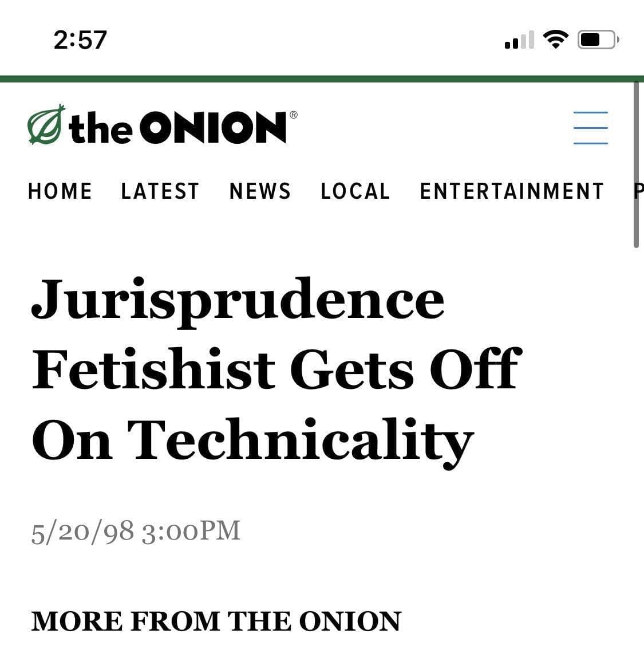Image resolution: width=644 pixels, height=665 pixels.
Task: Click the 5/20/98 3:00PM timestamp
Action: [x=136, y=531]
